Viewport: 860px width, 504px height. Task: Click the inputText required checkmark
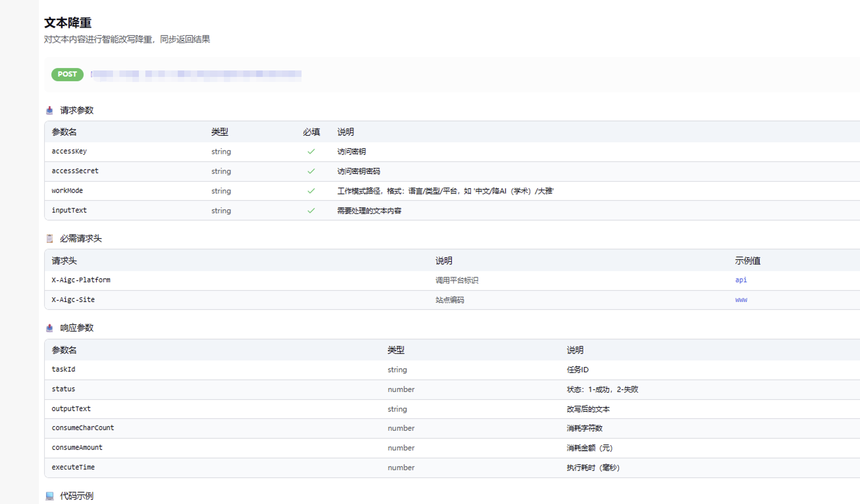(x=311, y=211)
